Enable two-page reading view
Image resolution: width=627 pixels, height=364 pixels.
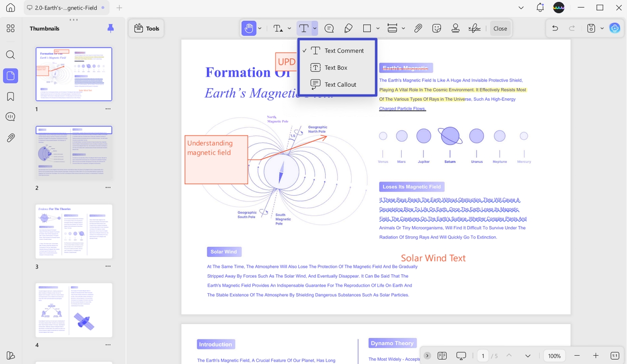(x=442, y=355)
